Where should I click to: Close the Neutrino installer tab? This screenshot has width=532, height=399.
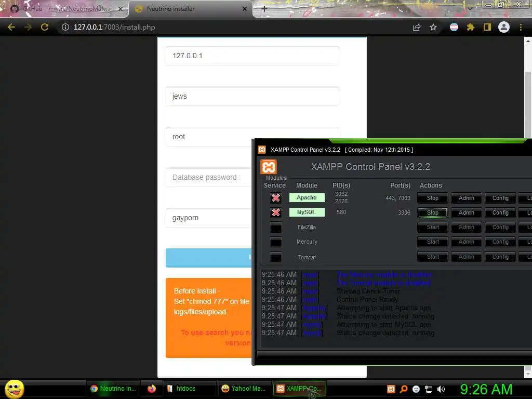245,9
